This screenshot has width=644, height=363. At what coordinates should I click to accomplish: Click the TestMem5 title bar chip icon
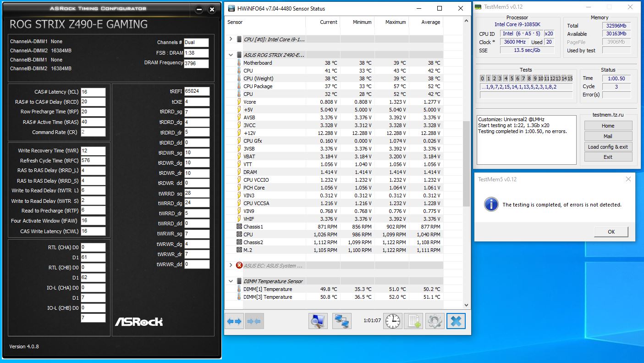point(478,7)
